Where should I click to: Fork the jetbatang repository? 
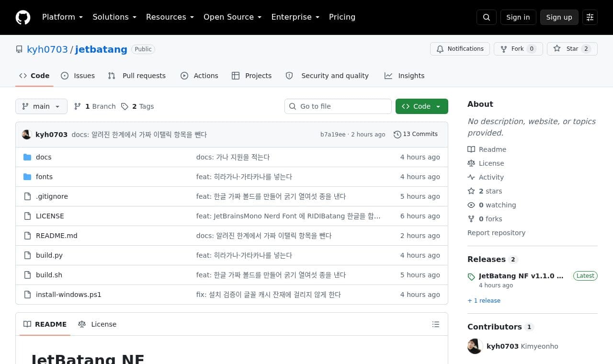pyautogui.click(x=518, y=49)
